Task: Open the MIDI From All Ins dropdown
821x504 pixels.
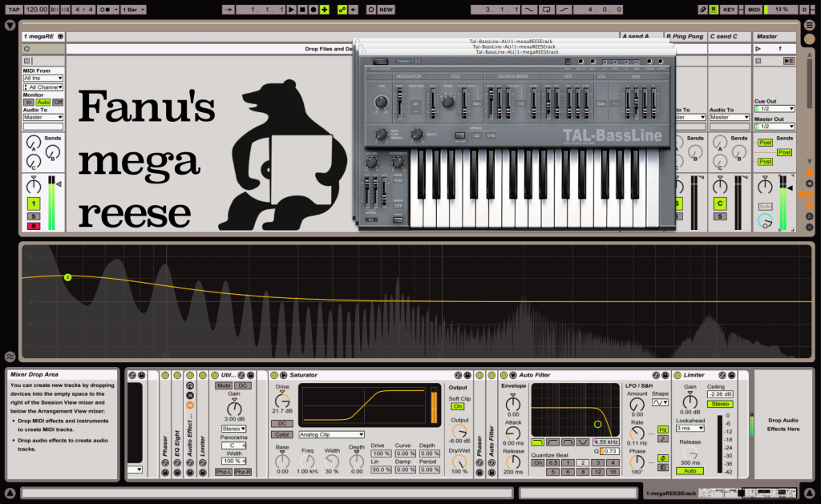Action: click(43, 78)
